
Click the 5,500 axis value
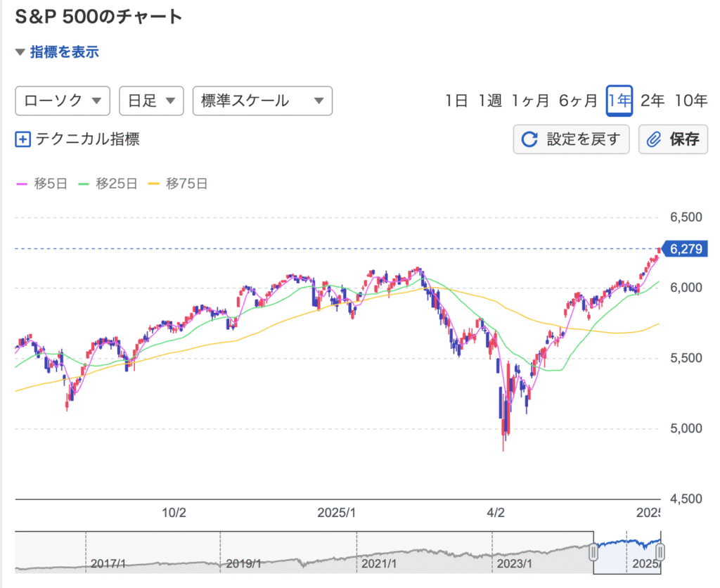click(x=686, y=358)
